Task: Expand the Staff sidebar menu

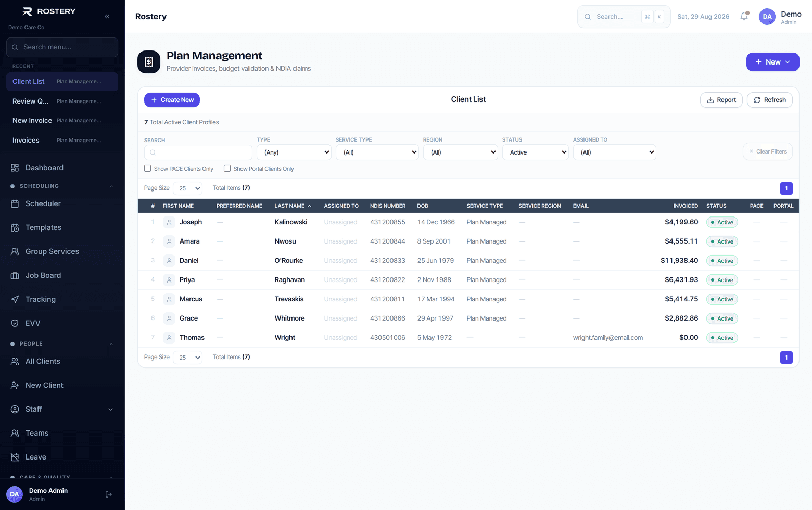Action: (62, 409)
